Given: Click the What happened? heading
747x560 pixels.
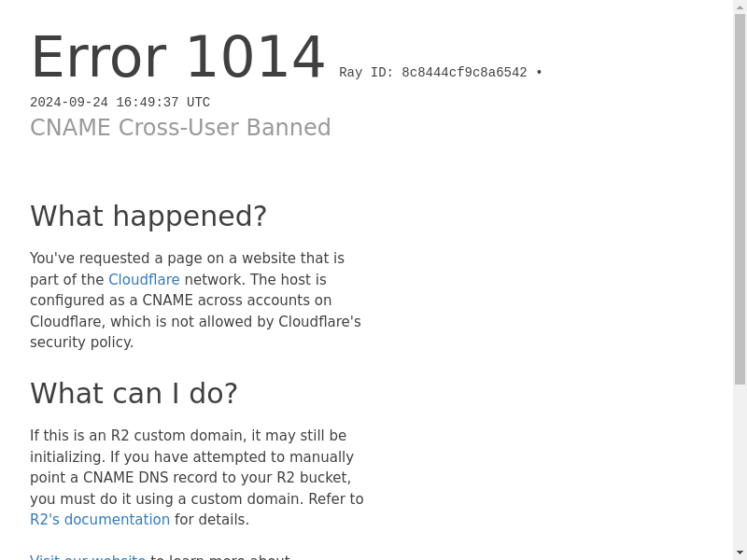Looking at the screenshot, I should [x=148, y=217].
